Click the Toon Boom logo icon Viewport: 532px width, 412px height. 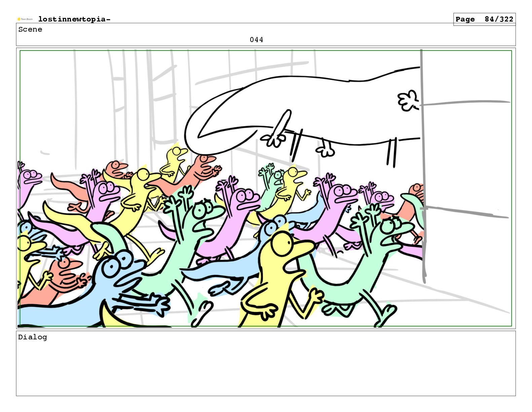(25, 19)
